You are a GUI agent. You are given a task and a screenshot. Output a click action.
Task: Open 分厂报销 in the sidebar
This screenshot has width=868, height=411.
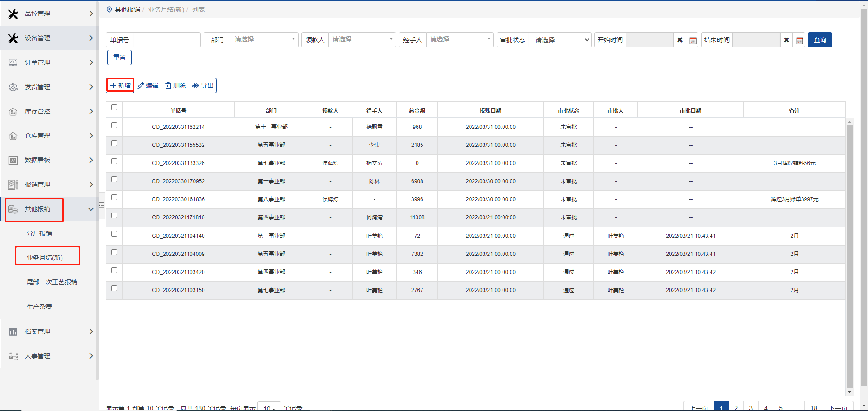(39, 233)
